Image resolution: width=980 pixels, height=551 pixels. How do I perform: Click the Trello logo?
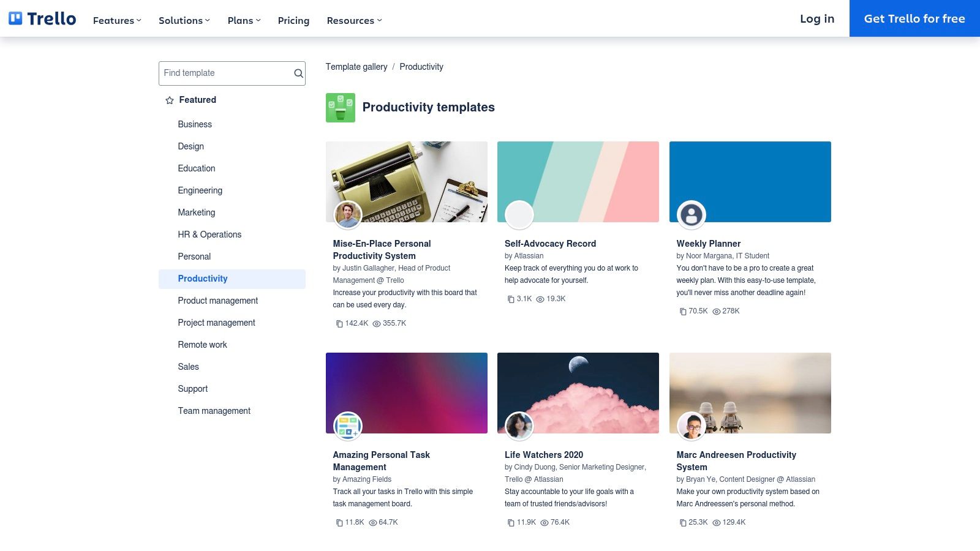point(42,18)
